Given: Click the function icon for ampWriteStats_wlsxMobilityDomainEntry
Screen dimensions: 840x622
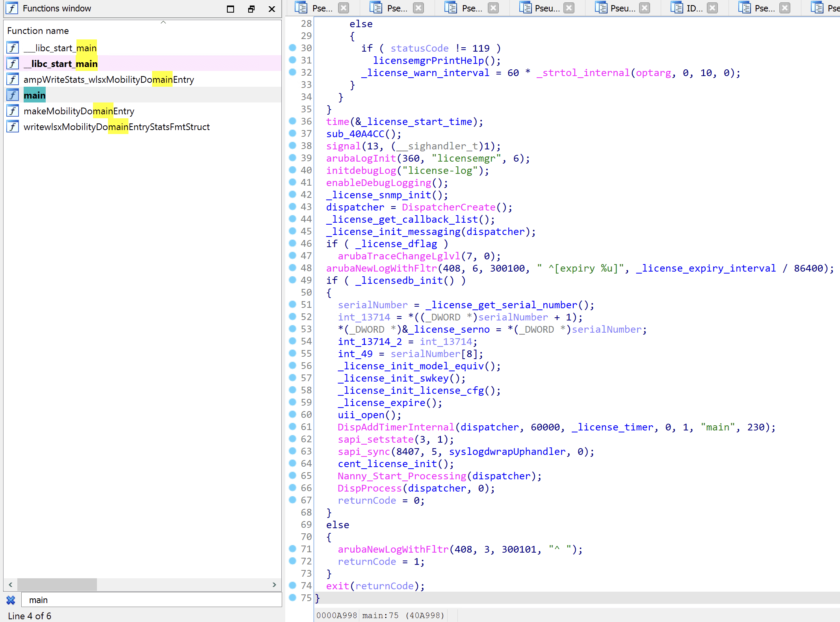Looking at the screenshot, I should [x=13, y=79].
